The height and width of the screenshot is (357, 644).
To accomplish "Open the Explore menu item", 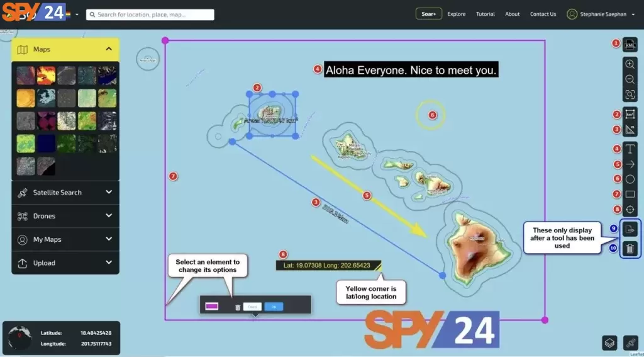I will [457, 14].
